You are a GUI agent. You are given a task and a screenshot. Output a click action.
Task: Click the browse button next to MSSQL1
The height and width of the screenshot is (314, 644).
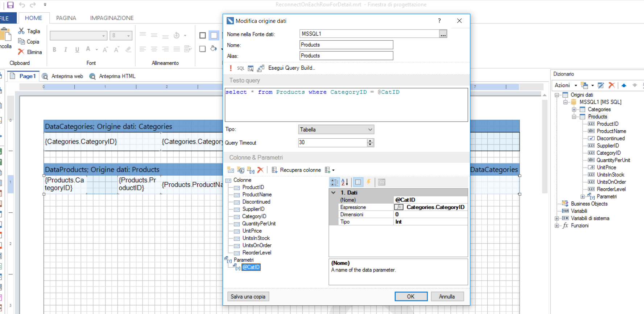click(x=443, y=34)
